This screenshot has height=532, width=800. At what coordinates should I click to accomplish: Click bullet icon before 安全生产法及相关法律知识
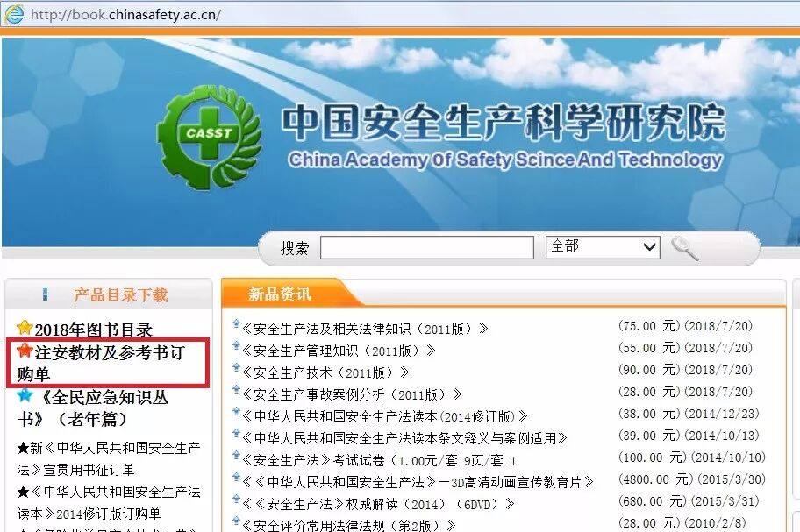[236, 324]
